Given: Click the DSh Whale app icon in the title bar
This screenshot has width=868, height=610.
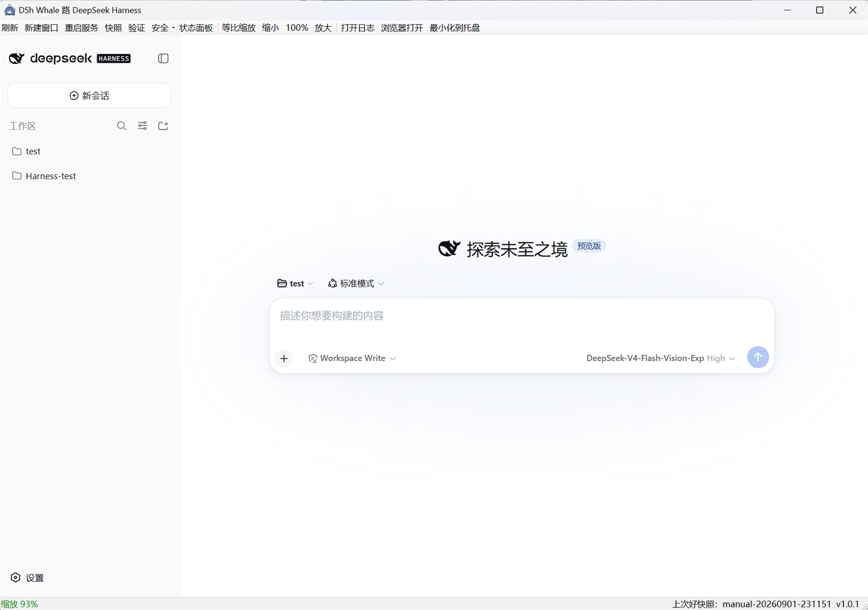Looking at the screenshot, I should [x=10, y=10].
